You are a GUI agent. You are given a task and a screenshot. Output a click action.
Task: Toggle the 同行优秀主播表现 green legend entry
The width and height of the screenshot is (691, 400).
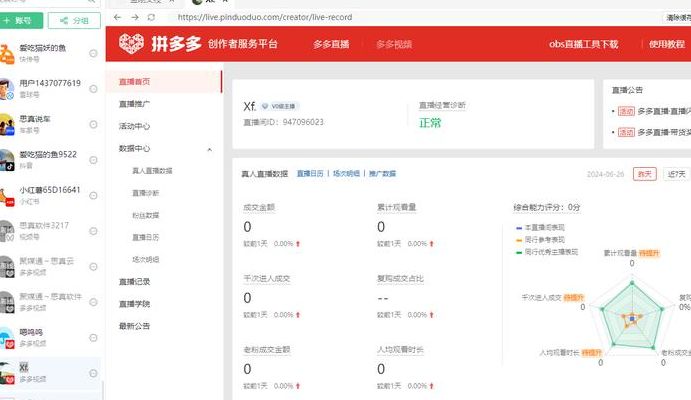(x=547, y=252)
